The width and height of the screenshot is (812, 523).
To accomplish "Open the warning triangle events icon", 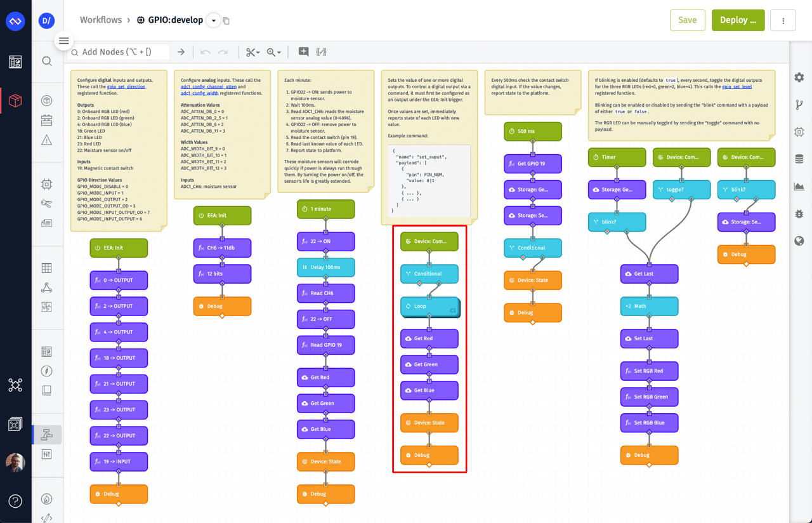I will pos(47,140).
